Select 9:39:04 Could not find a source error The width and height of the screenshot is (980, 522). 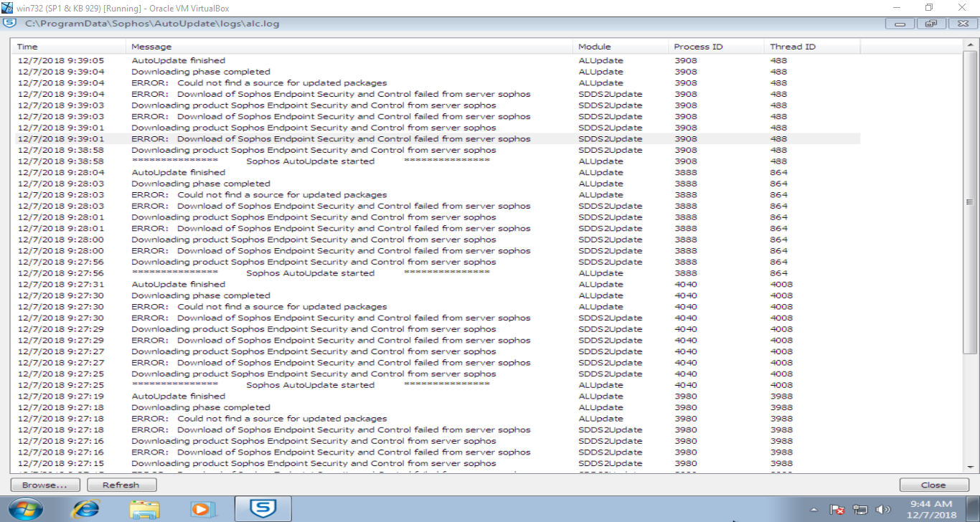[x=259, y=83]
